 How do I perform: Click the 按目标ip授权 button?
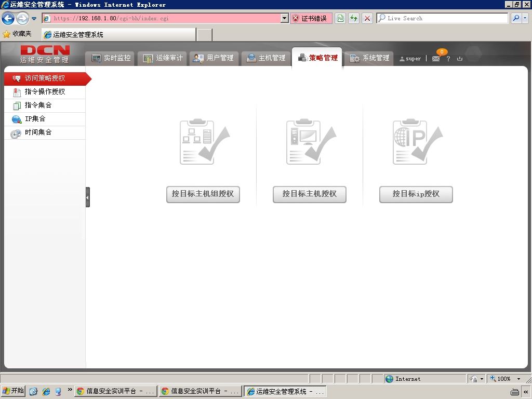pos(416,194)
